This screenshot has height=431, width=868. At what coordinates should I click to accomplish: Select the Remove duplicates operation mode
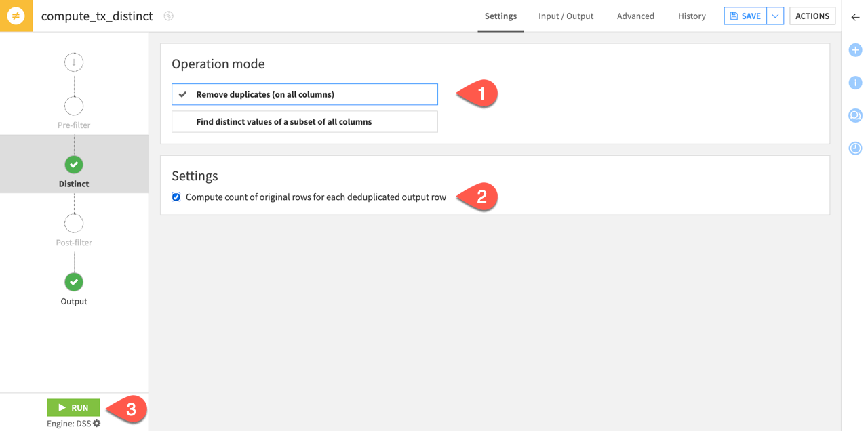click(x=304, y=94)
